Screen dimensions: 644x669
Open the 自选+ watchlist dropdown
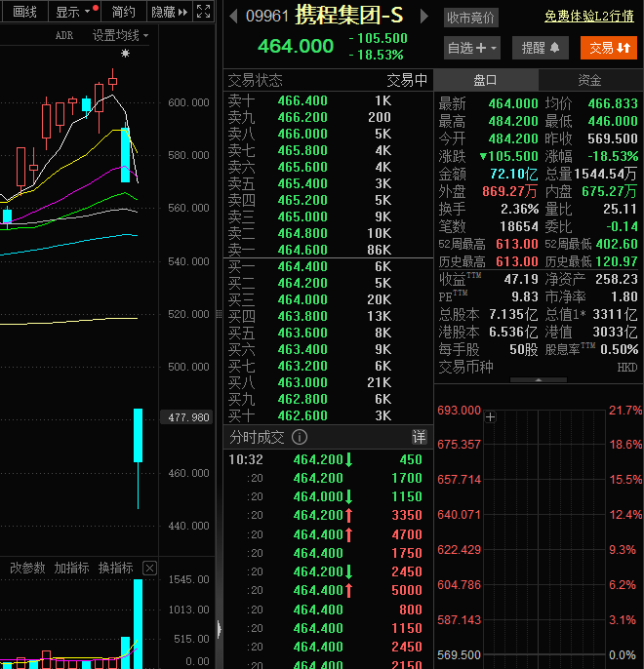(472, 48)
